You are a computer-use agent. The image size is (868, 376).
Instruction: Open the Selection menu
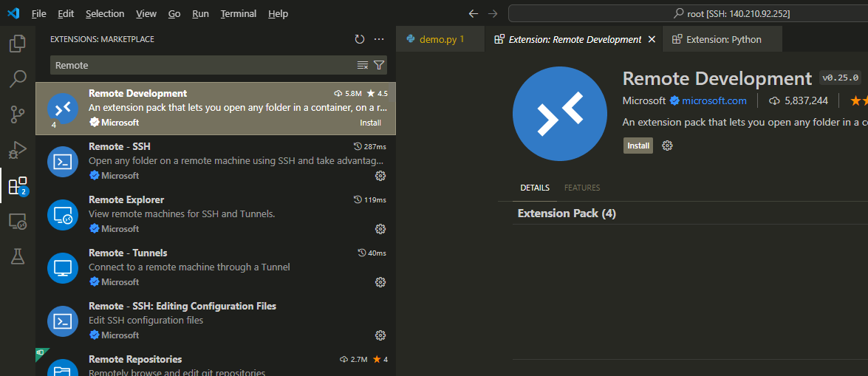(105, 13)
